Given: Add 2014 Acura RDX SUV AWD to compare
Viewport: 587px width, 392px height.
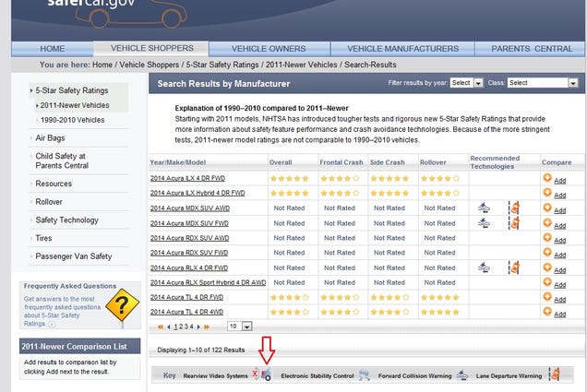Looking at the screenshot, I should click(555, 239).
